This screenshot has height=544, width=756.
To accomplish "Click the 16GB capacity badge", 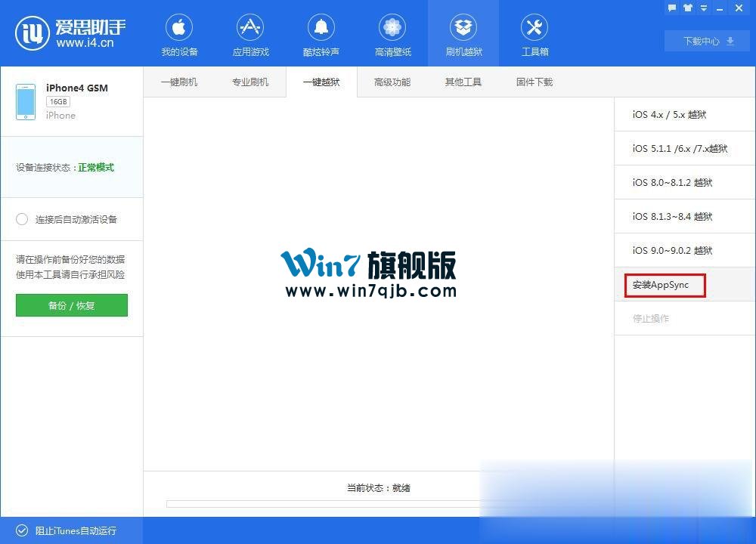I will [x=58, y=102].
